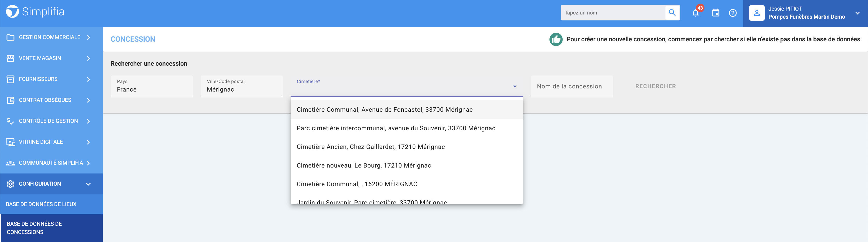Click the Vitrine Digitale screen icon

coord(10,142)
